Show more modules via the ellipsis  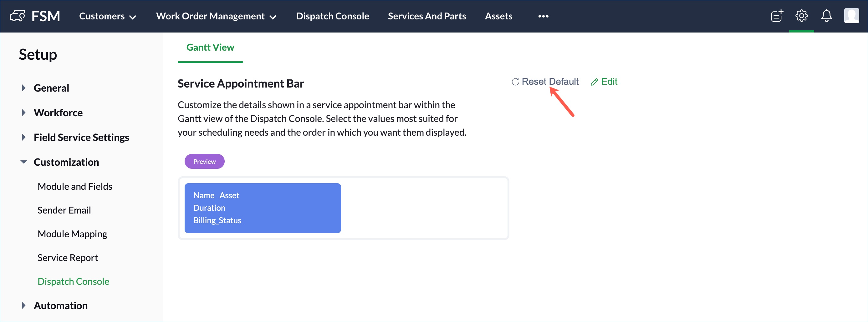(x=543, y=16)
